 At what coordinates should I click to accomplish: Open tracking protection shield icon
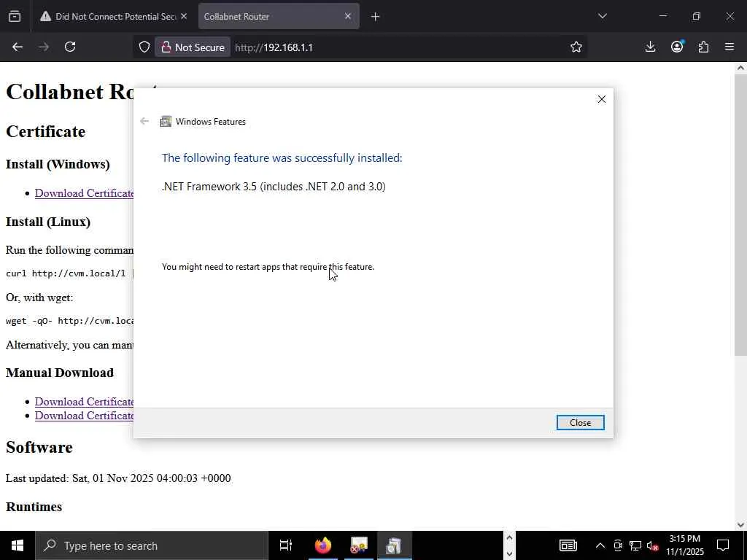tap(144, 47)
